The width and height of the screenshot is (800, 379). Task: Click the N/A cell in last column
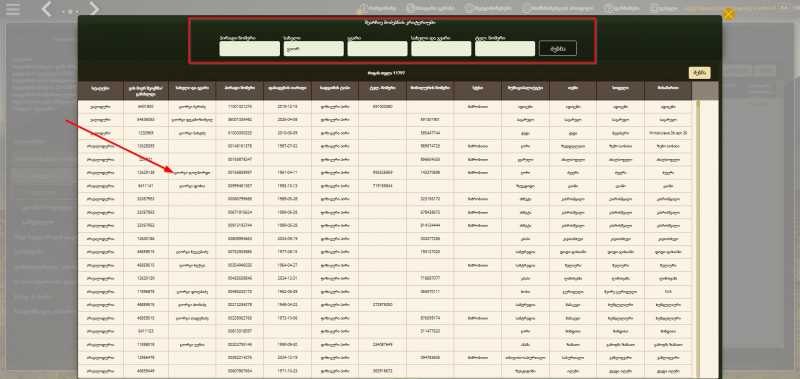tap(668, 292)
